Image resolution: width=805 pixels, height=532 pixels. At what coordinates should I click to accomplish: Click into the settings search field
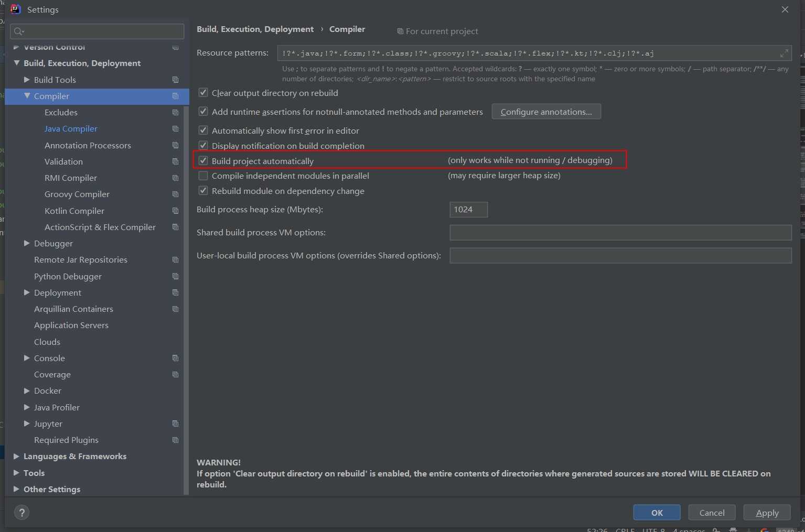tap(97, 31)
